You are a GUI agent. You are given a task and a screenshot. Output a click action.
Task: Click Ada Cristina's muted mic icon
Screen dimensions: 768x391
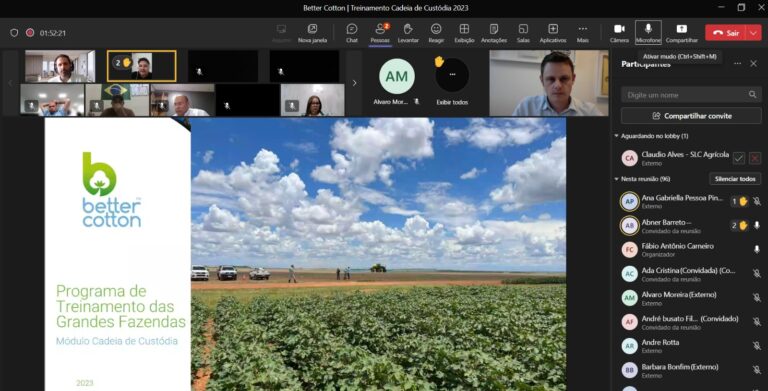pyautogui.click(x=757, y=273)
